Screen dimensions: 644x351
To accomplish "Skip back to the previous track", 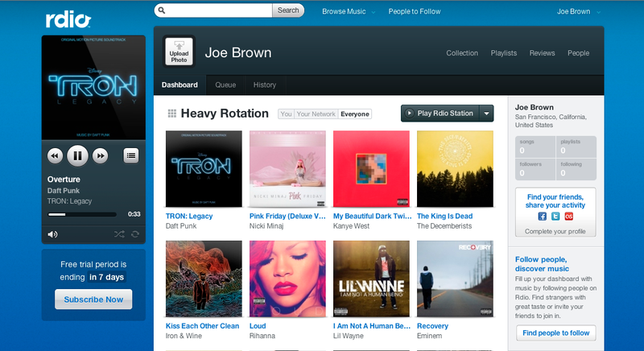I will 55,155.
